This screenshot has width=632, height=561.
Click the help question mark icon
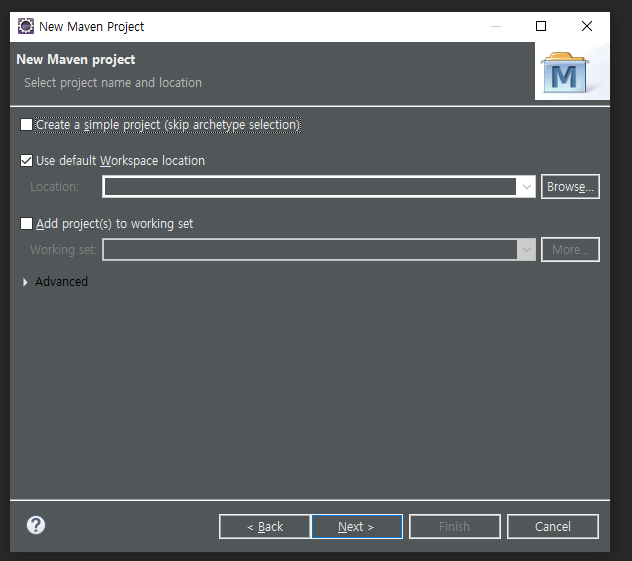point(36,525)
